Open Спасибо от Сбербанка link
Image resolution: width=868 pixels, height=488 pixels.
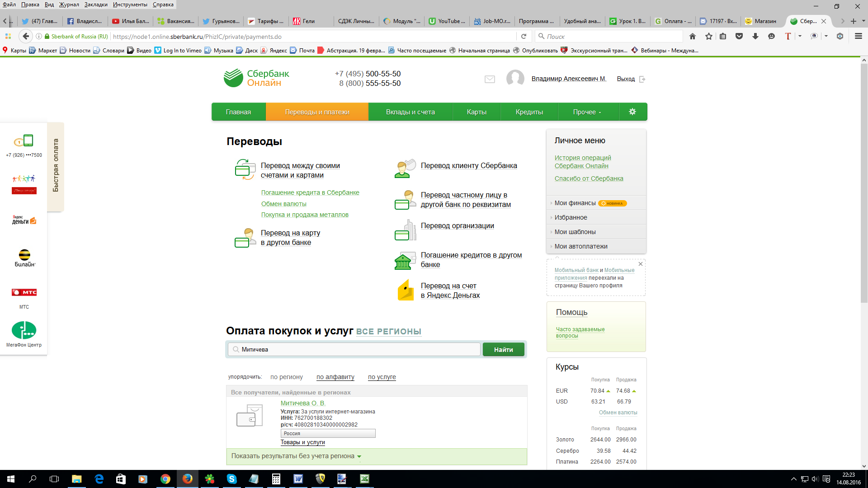tap(589, 178)
